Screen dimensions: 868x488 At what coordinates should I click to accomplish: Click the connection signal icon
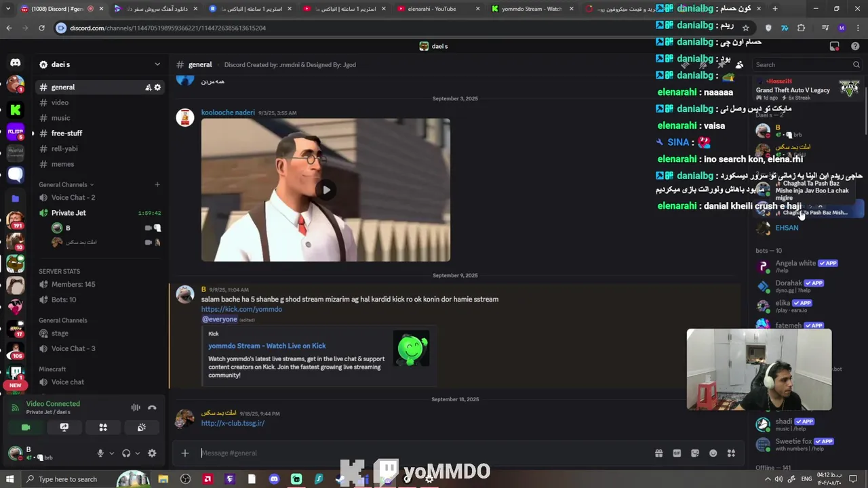click(15, 407)
